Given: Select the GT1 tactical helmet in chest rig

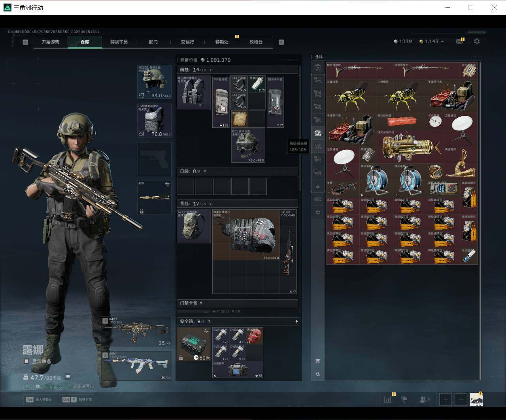Looking at the screenshot, I should [x=248, y=145].
